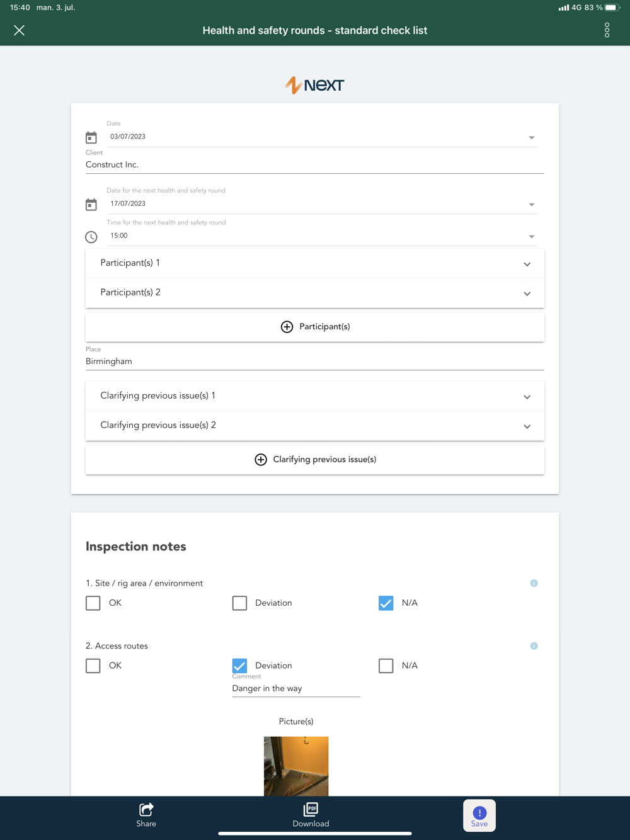Add another Clarifying previous issue(s) entry
The width and height of the screenshot is (630, 840).
pyautogui.click(x=315, y=460)
